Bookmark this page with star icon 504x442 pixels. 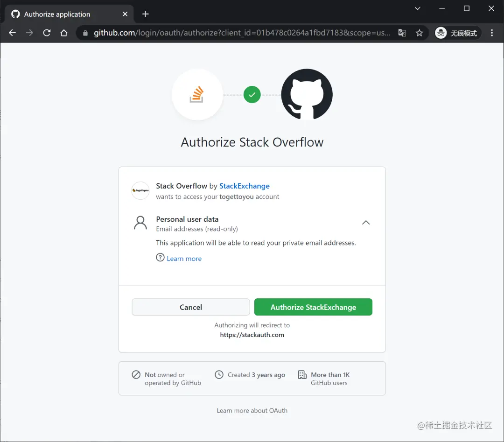click(419, 33)
